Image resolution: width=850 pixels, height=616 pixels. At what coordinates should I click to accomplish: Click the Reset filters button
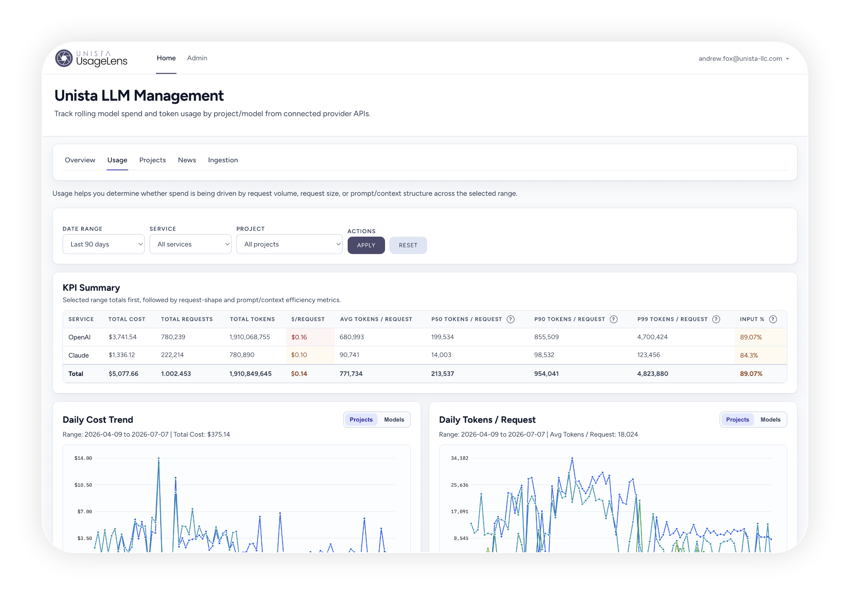408,245
